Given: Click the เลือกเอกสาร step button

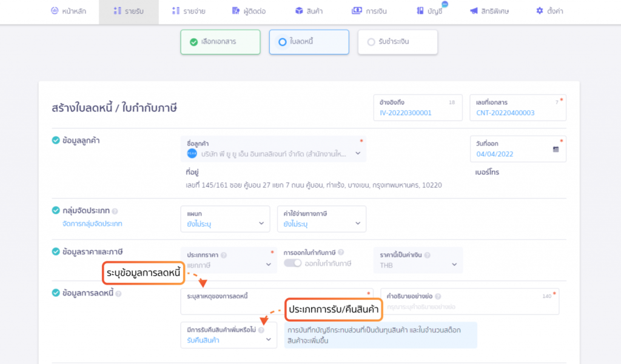Looking at the screenshot, I should coord(220,42).
